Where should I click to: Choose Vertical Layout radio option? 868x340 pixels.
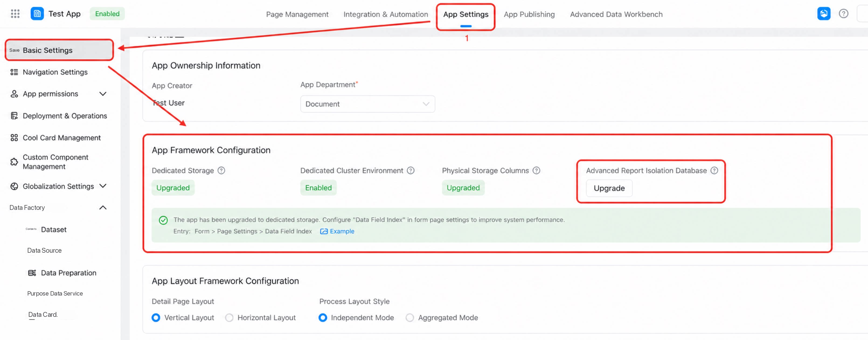(156, 317)
